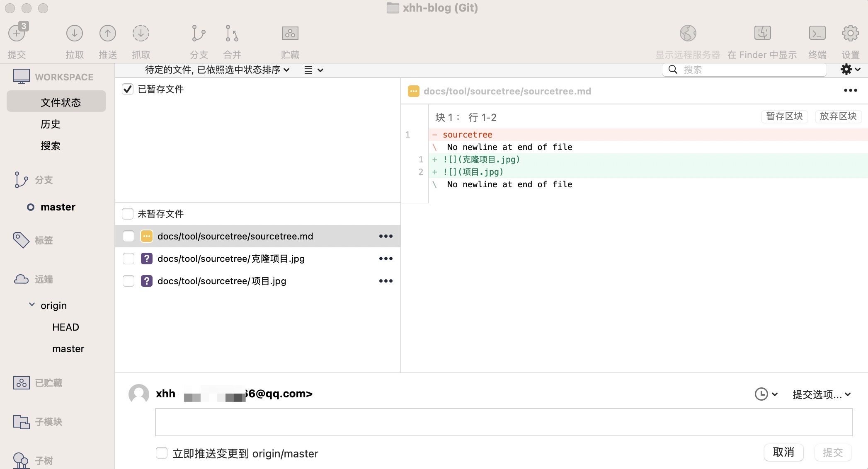Select 搜索 in the sidebar
Viewport: 868px width, 469px height.
(x=51, y=145)
